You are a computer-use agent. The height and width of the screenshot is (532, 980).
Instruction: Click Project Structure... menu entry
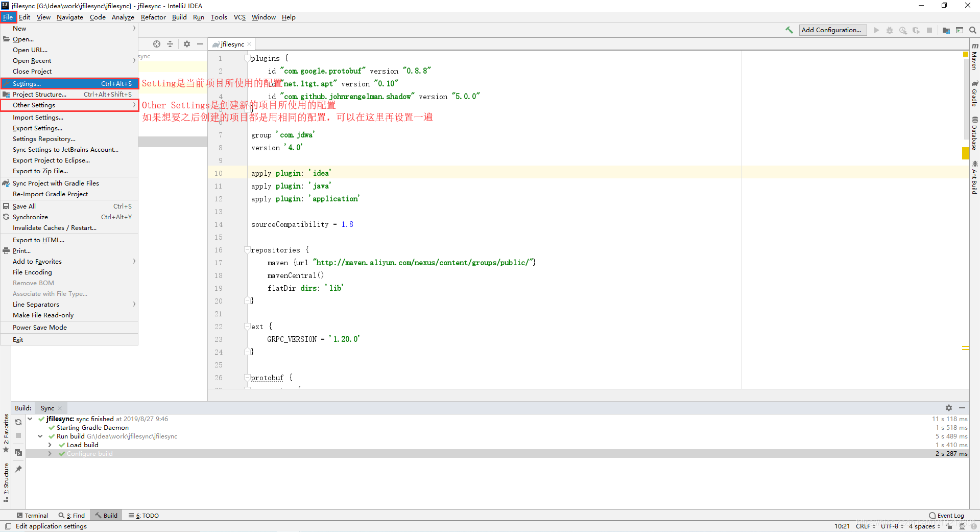click(69, 95)
